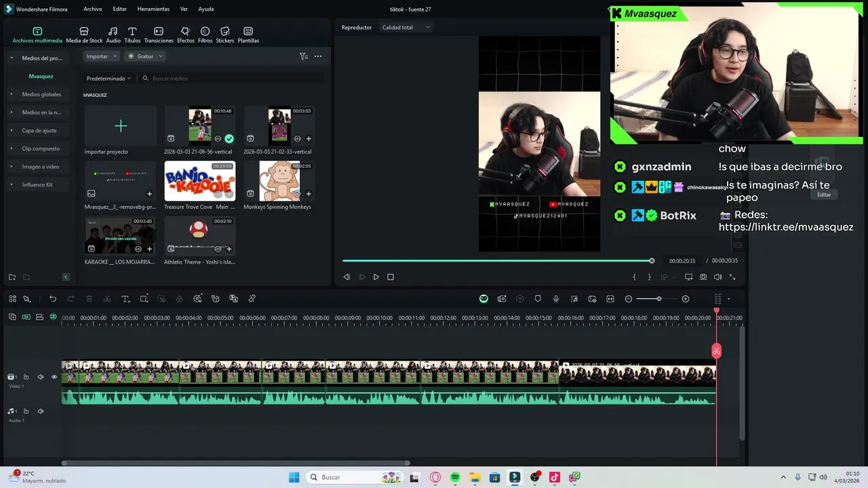Switch to Transiciones tab

(159, 35)
